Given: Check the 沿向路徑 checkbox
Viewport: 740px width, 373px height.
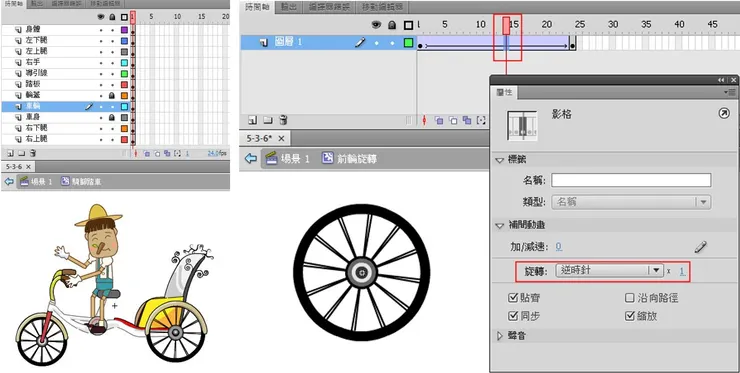Looking at the screenshot, I should (630, 298).
